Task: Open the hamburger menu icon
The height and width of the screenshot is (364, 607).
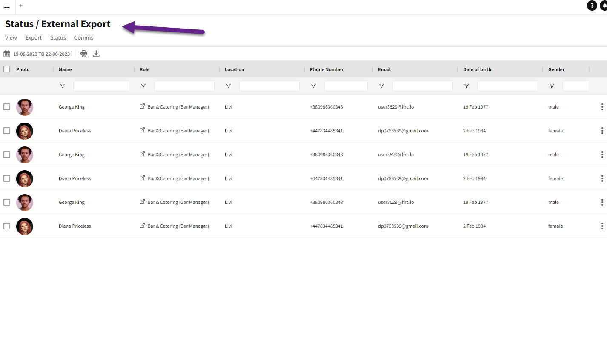Action: tap(7, 6)
